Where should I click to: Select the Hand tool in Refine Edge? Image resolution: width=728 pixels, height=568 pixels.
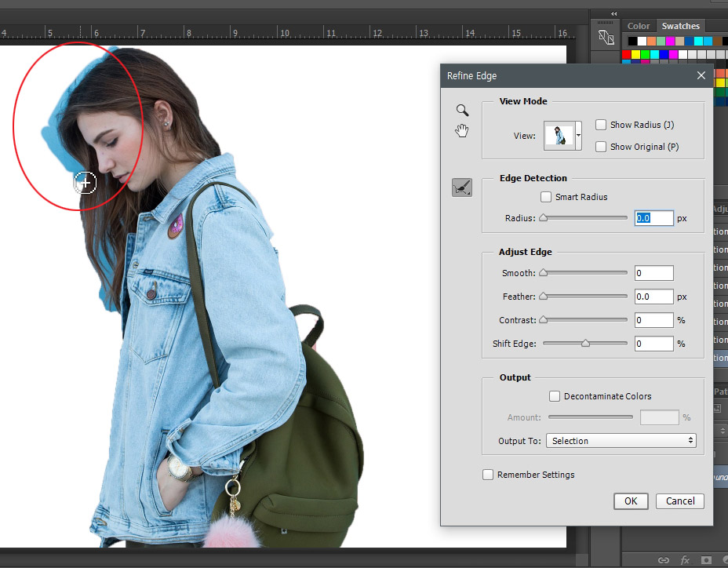point(461,130)
